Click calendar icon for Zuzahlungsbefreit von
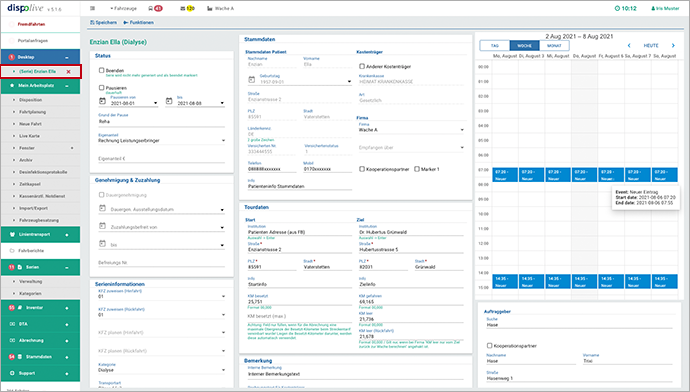The image size is (690, 392). tap(102, 226)
